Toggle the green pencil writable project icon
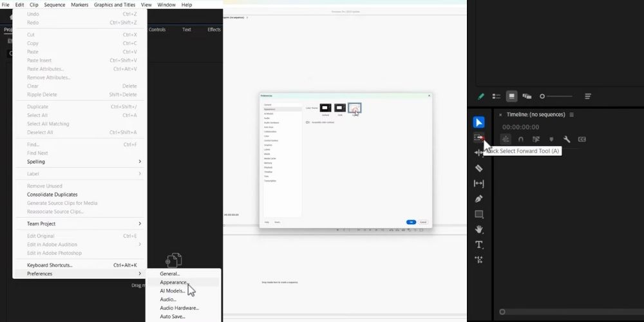 coord(480,97)
